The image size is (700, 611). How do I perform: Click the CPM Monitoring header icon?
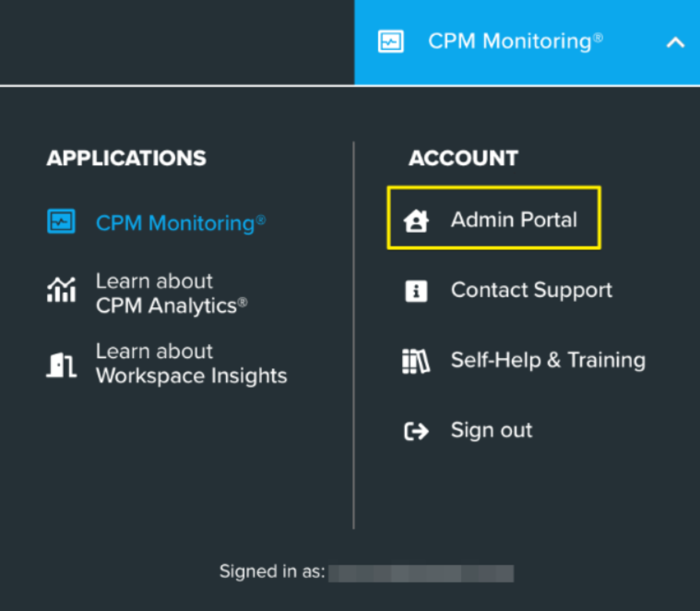[x=391, y=42]
